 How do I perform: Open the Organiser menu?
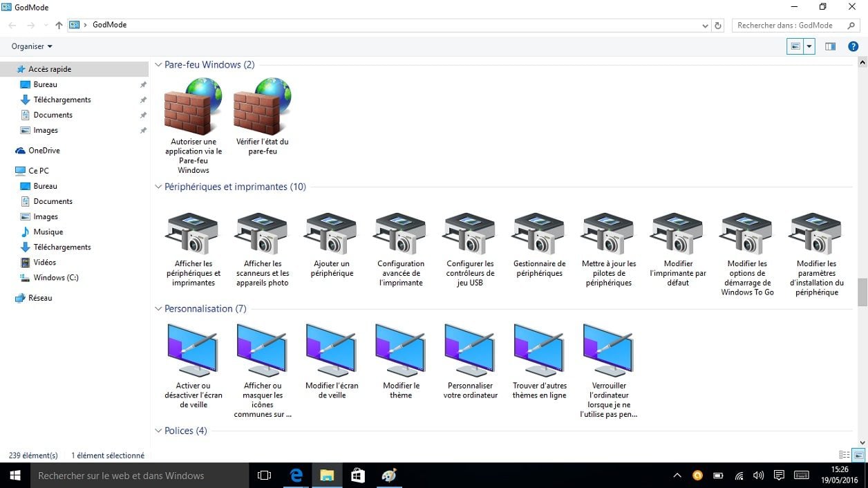pos(32,46)
